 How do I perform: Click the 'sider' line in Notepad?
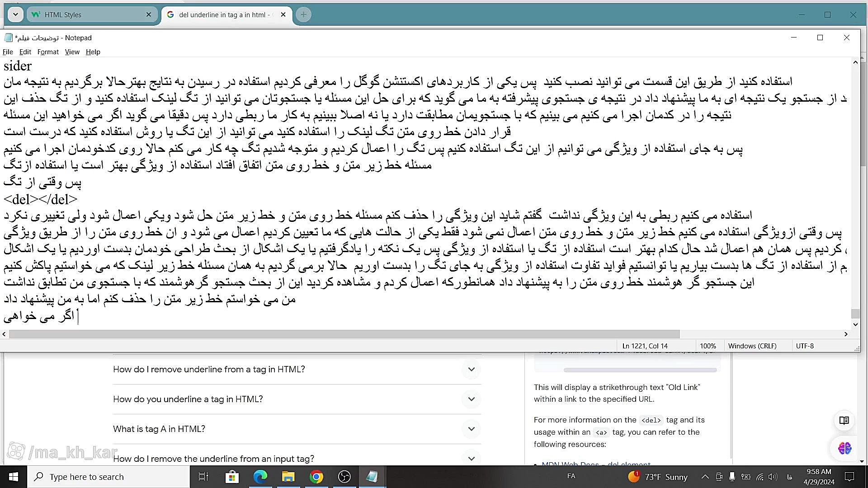coord(18,66)
